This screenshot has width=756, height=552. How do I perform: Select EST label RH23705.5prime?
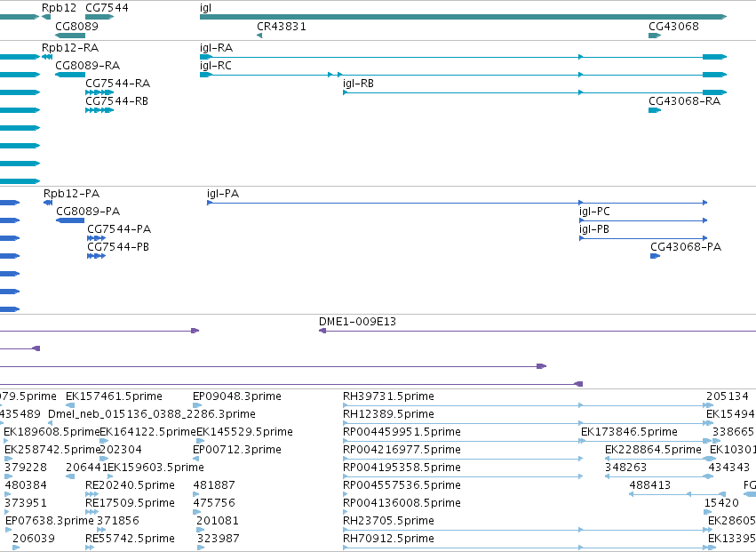[x=388, y=521]
